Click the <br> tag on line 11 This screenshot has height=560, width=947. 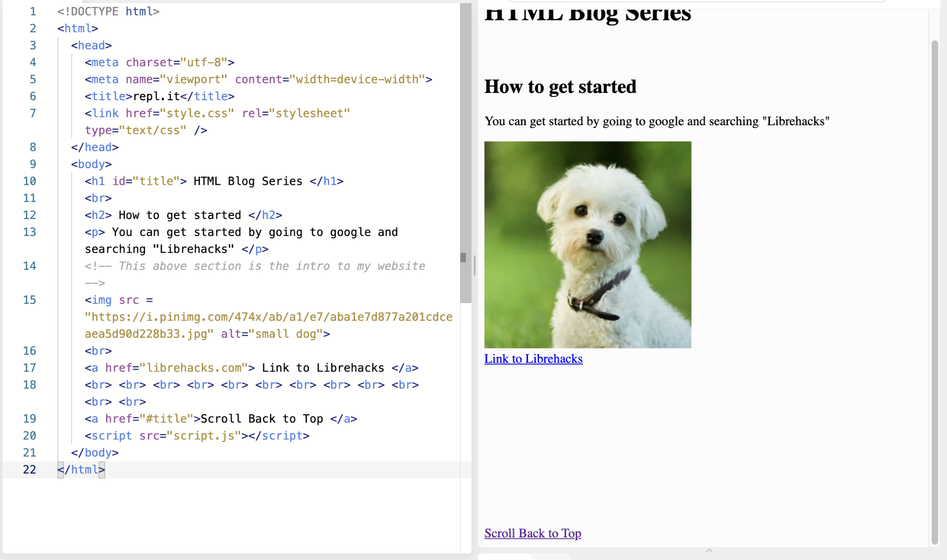(x=98, y=198)
